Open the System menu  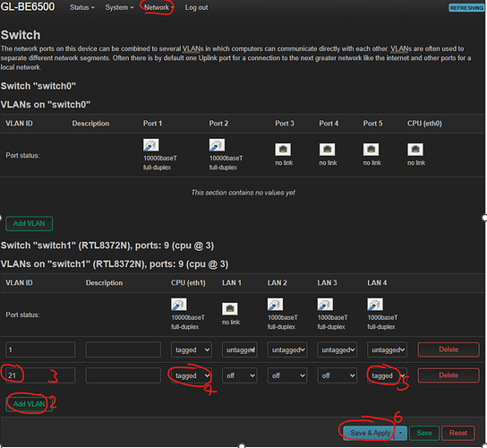[x=119, y=7]
